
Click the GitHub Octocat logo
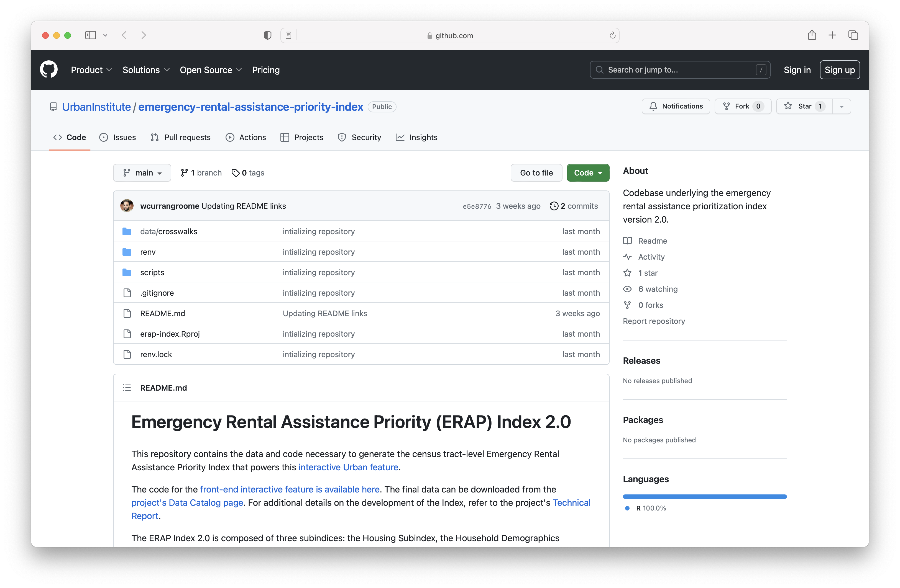(49, 69)
